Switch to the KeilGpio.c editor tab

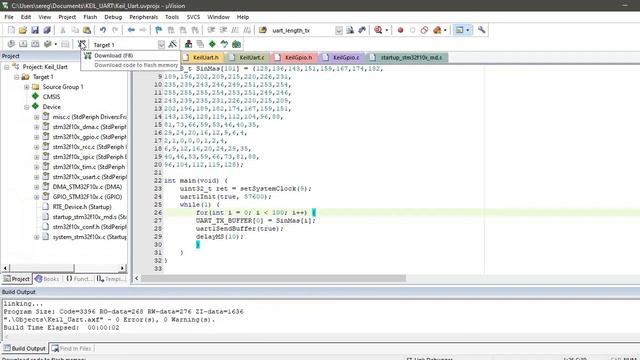pyautogui.click(x=343, y=58)
